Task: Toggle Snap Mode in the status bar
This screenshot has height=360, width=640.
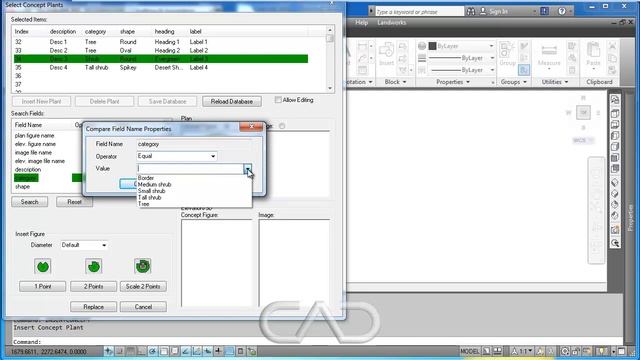Action: tap(120, 351)
